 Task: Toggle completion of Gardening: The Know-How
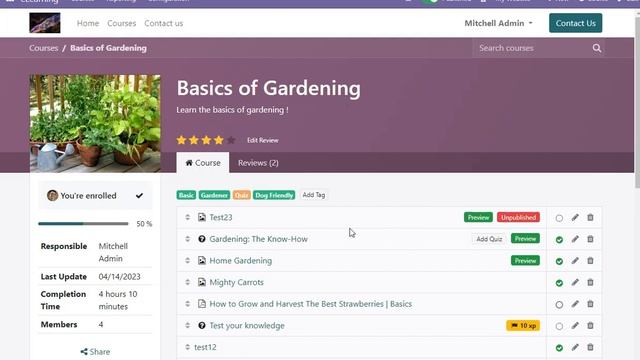pos(559,240)
